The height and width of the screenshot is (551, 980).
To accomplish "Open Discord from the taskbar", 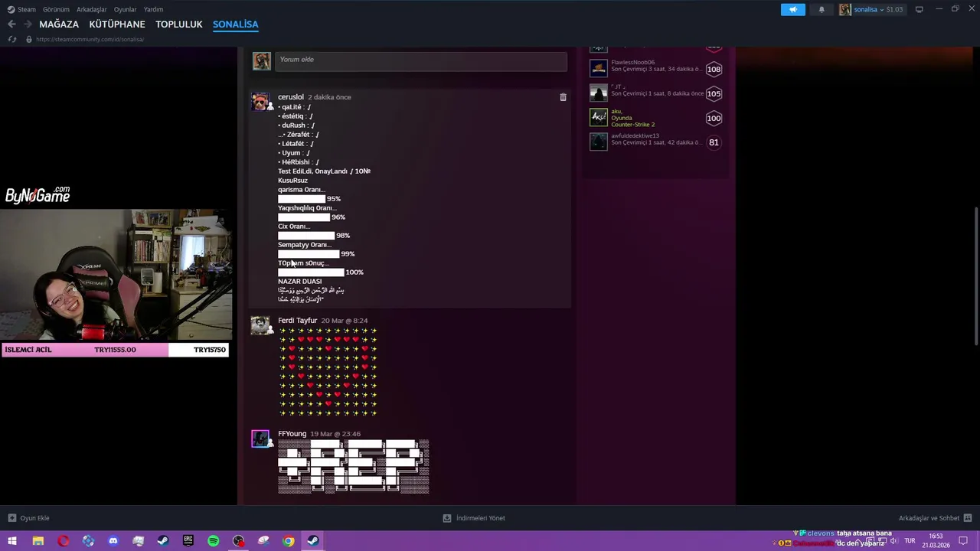I will [x=113, y=541].
